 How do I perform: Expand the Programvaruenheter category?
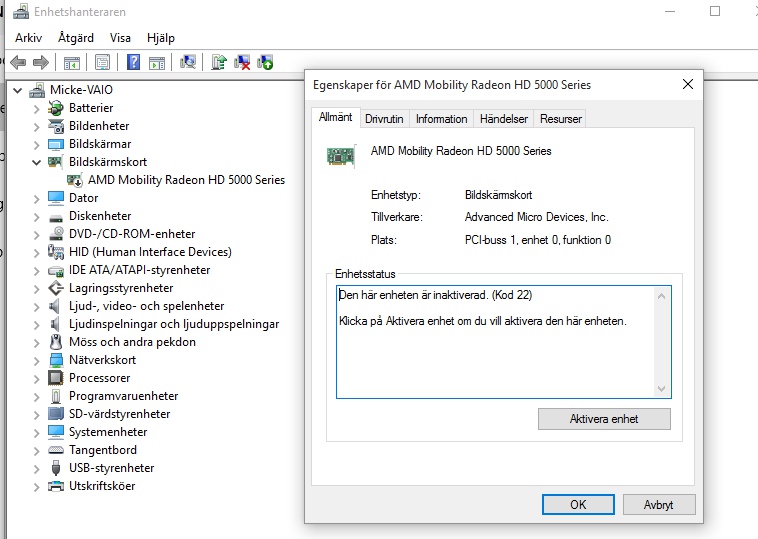click(x=36, y=396)
